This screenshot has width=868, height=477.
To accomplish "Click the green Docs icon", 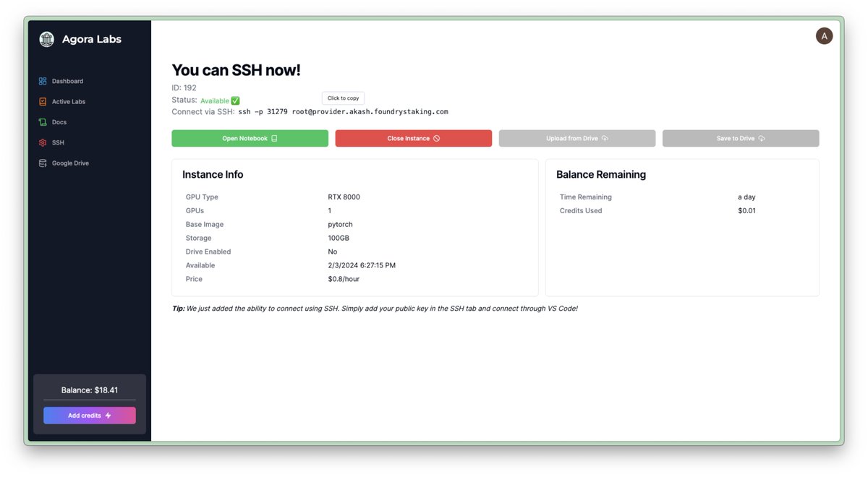I will pos(42,121).
